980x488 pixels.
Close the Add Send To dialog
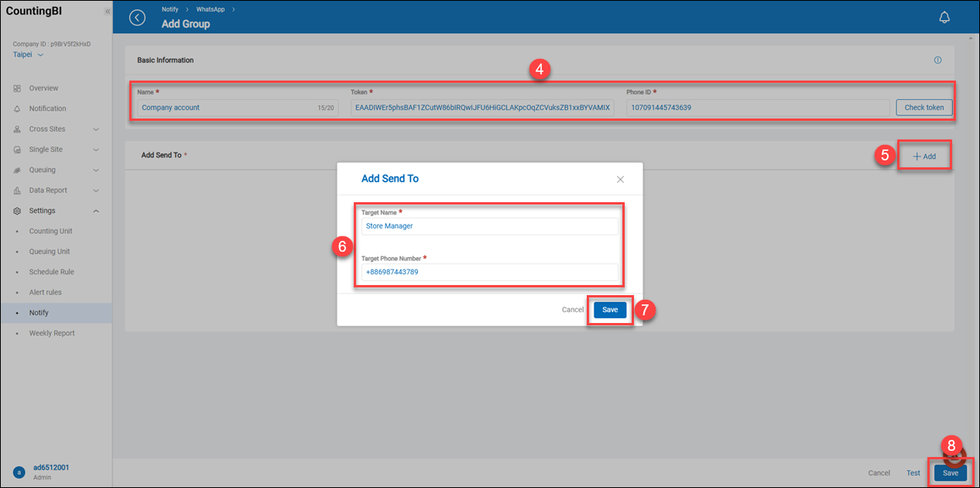(x=620, y=179)
